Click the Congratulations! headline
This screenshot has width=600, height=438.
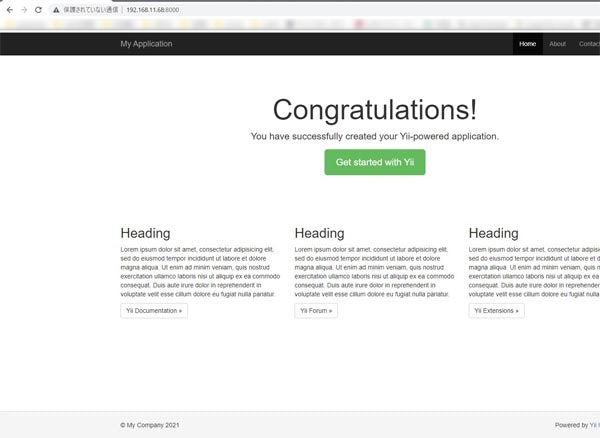tap(375, 110)
